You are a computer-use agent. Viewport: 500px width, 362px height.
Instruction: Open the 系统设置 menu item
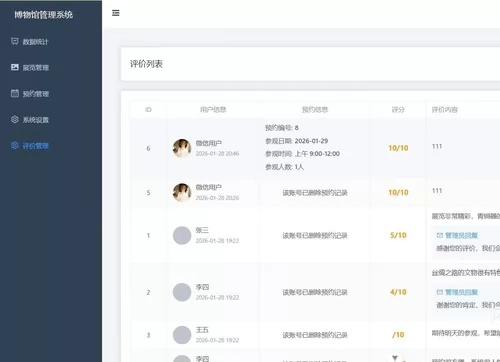click(x=35, y=120)
